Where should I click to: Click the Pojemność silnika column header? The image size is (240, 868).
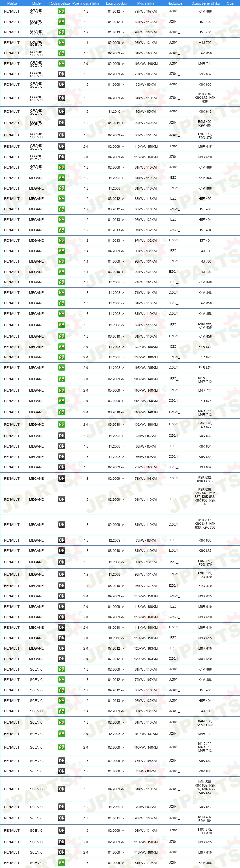86,3
